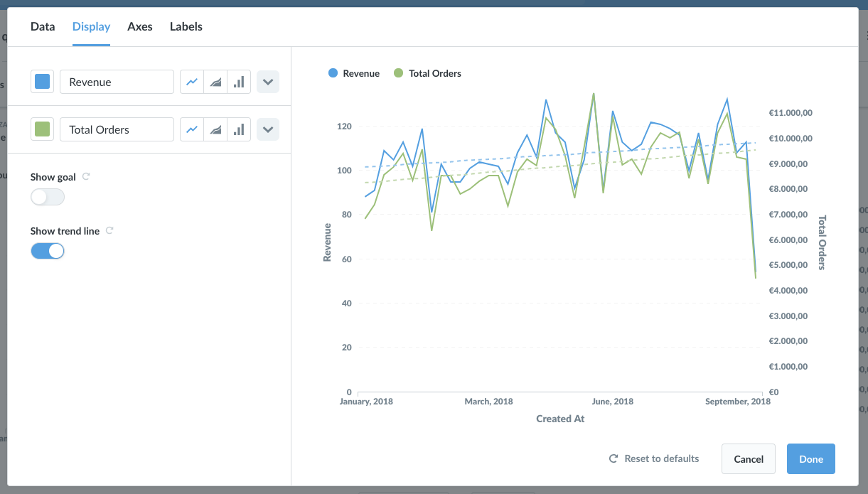Click the Total Orders name field
The image size is (868, 494).
[117, 129]
